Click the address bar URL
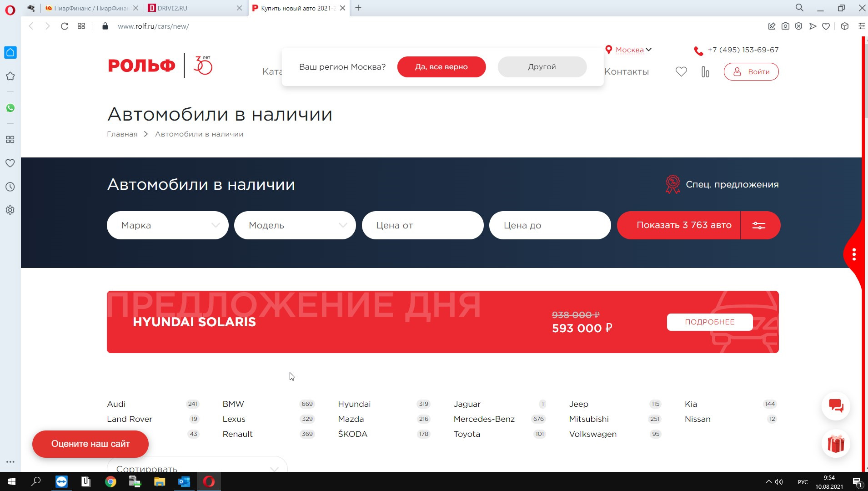Image resolution: width=868 pixels, height=491 pixels. point(153,26)
